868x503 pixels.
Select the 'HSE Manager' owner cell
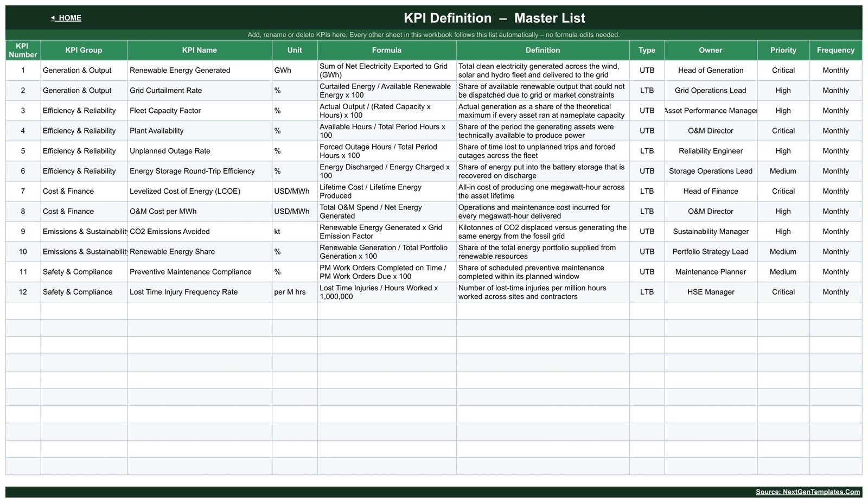click(711, 291)
